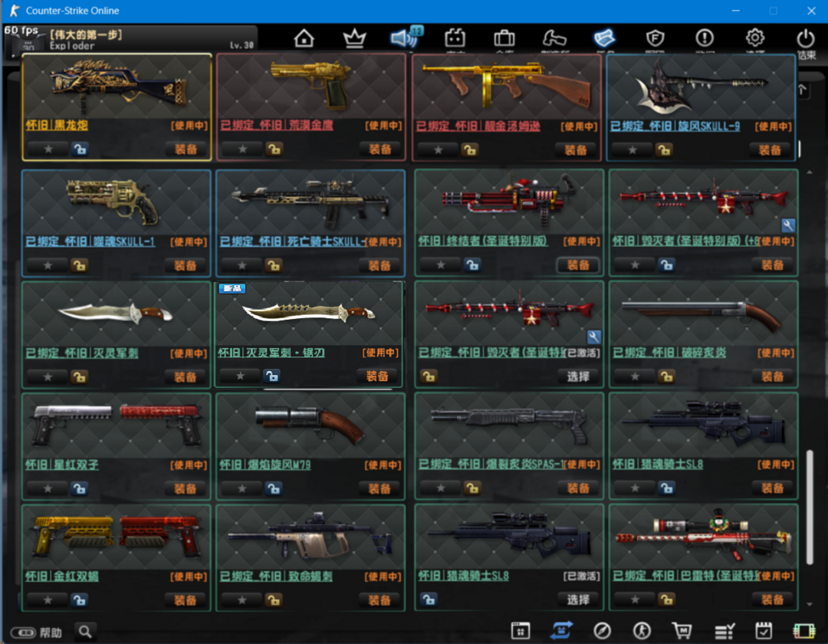Viewport: 828px width, 644px height.
Task: Open the crown ranking icon
Action: click(354, 38)
